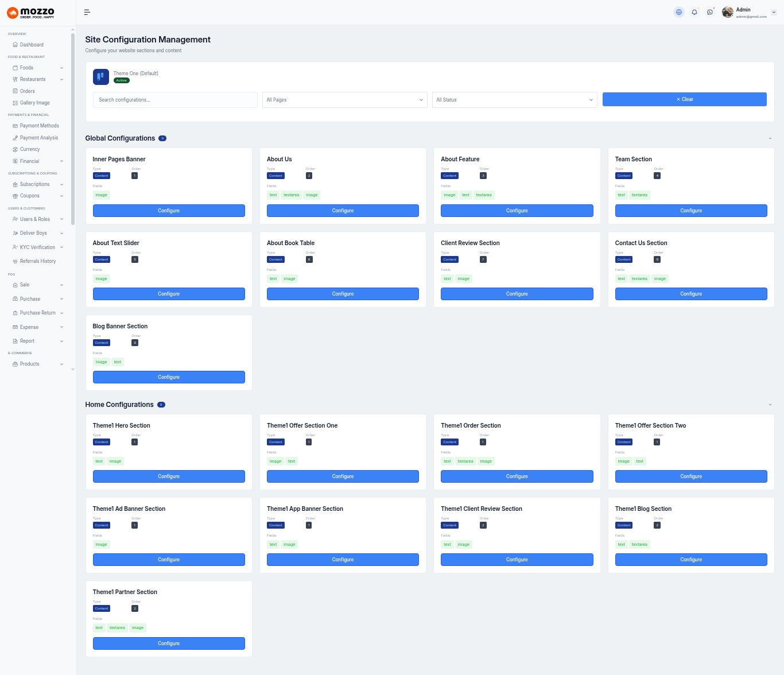Open the notifications bell
The image size is (784, 675).
coord(694,12)
